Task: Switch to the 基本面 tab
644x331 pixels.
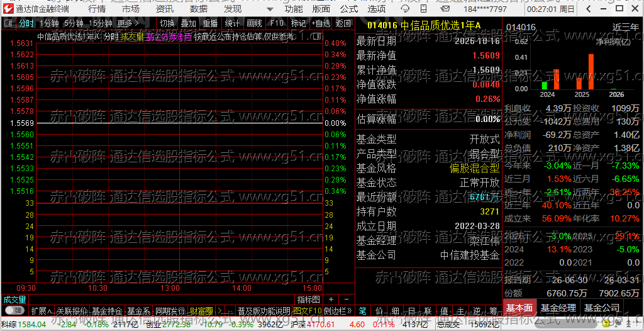Action: (519, 308)
